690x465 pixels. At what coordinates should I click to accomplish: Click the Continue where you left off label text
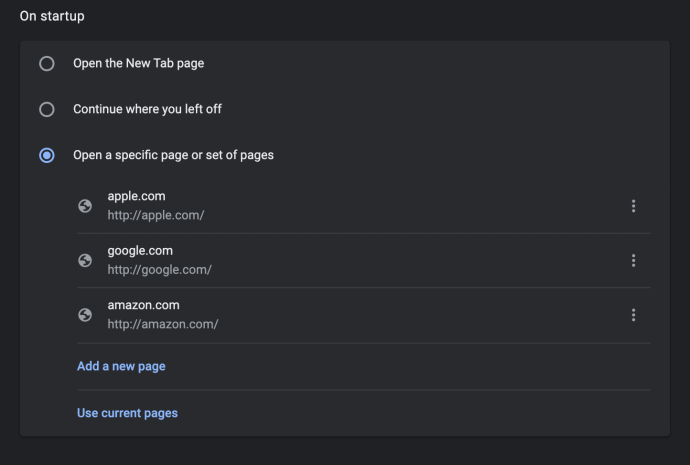[x=147, y=109]
